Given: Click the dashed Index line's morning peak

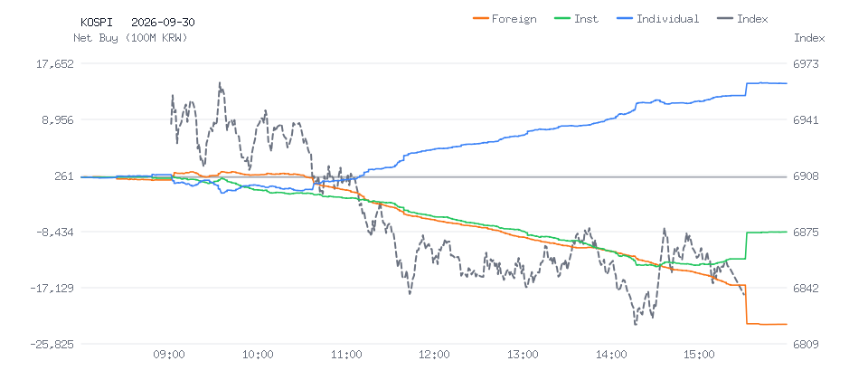Looking at the screenshot, I should point(220,84).
